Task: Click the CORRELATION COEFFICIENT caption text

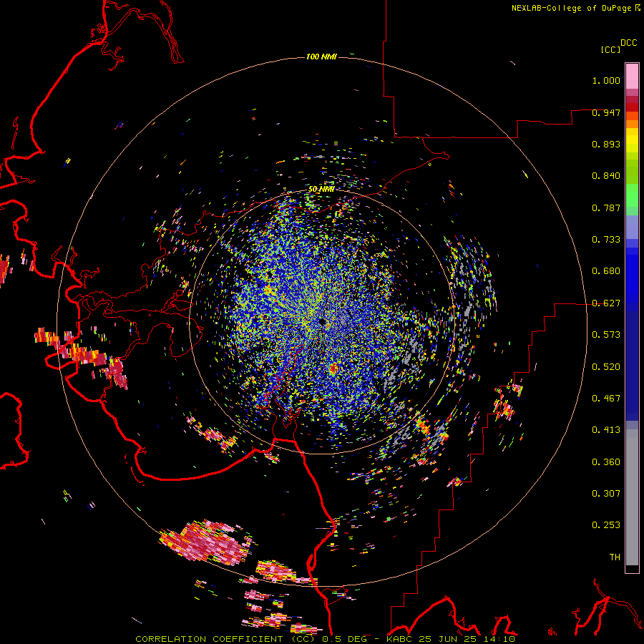Action: tap(209, 639)
